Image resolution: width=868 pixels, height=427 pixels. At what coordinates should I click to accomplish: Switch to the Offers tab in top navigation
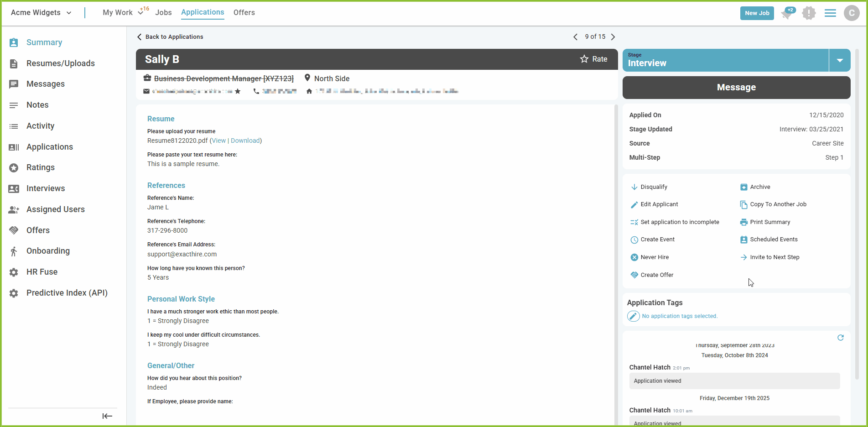244,13
